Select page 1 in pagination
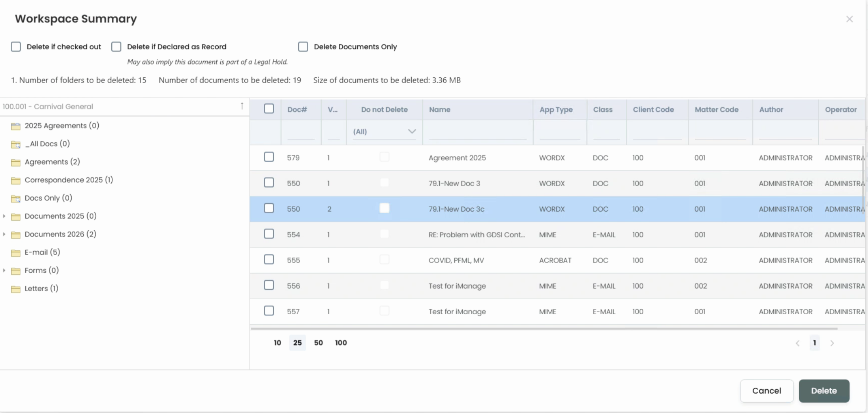 [x=815, y=343]
